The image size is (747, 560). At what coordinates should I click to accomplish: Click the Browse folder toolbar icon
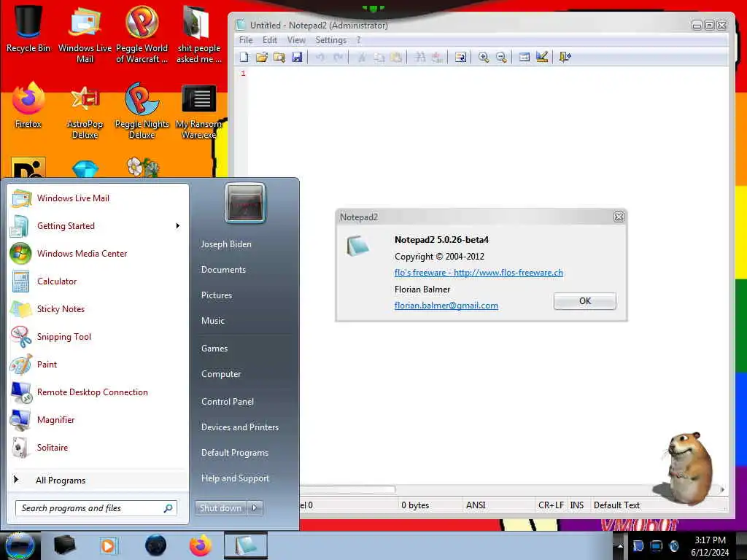(279, 58)
